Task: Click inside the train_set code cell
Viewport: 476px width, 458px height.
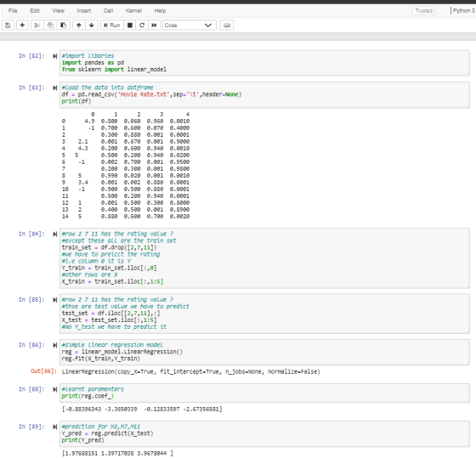Action: [264, 258]
